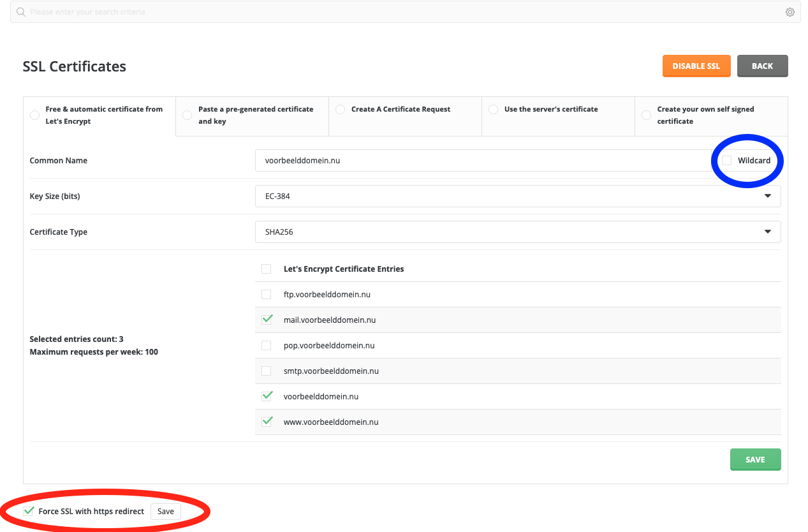Viewport: 808px width, 532px height.
Task: Enable the Wildcard checkbox
Action: 726,161
